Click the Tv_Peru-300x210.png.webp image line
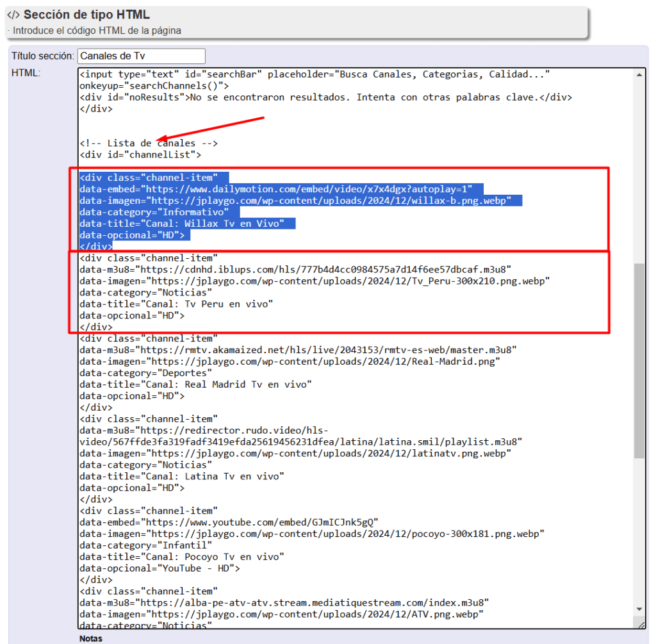This screenshot has height=644, width=656. [x=315, y=281]
